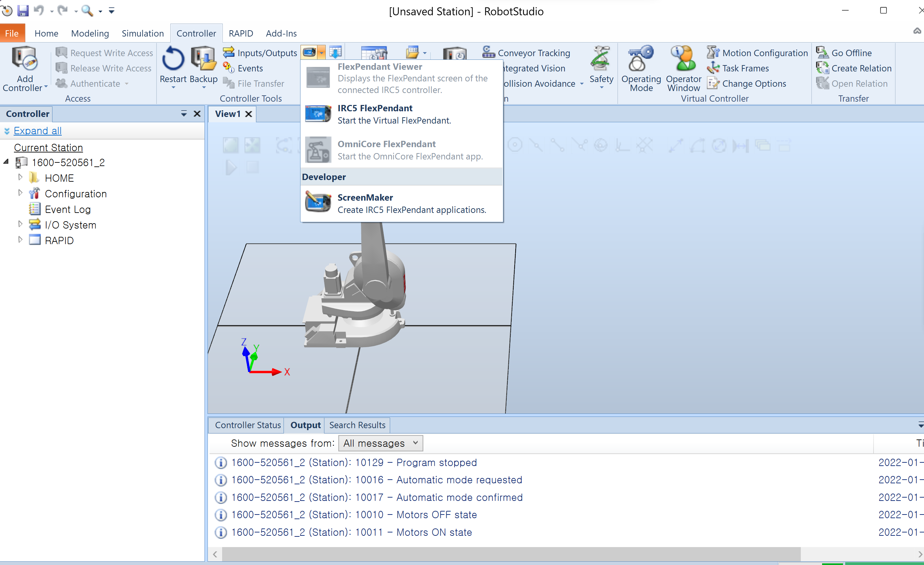Click the Undo arrow in quick access toolbar
Image resolution: width=924 pixels, height=565 pixels.
[39, 11]
